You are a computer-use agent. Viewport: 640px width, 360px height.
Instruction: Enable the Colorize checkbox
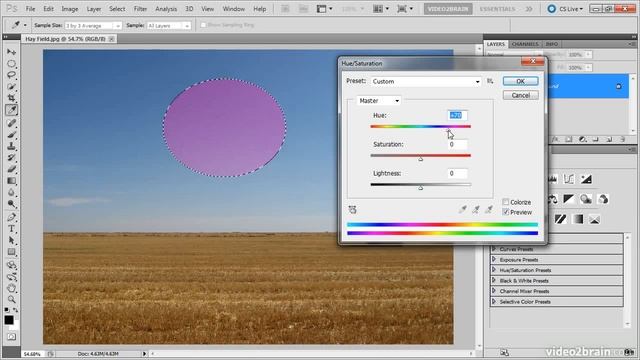click(x=506, y=202)
